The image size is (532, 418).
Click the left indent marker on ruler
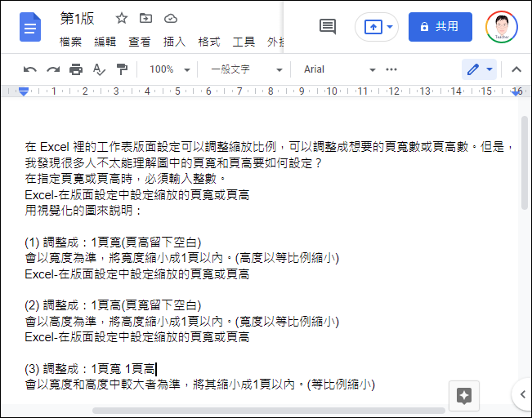24,91
